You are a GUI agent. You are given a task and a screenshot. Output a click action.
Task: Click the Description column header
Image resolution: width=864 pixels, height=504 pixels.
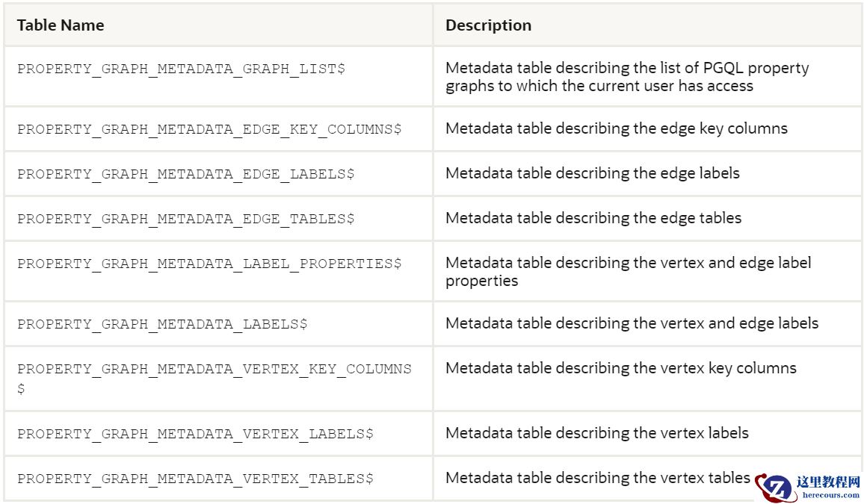click(x=488, y=25)
